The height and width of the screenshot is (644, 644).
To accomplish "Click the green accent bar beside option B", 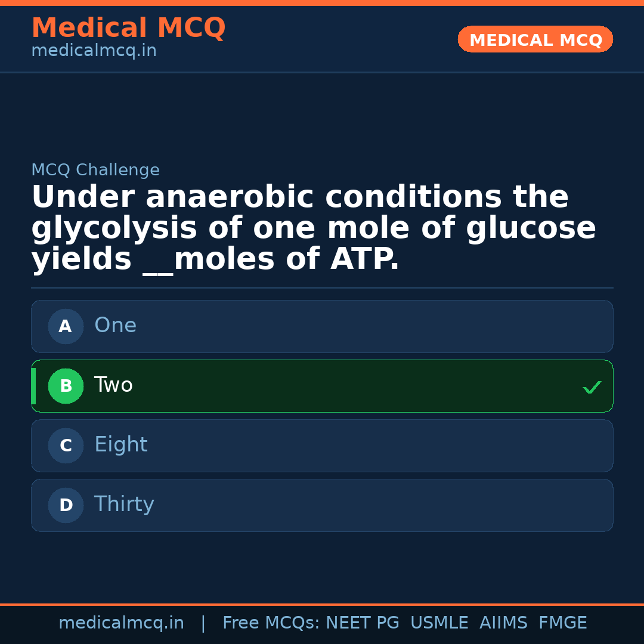I will [x=33, y=386].
